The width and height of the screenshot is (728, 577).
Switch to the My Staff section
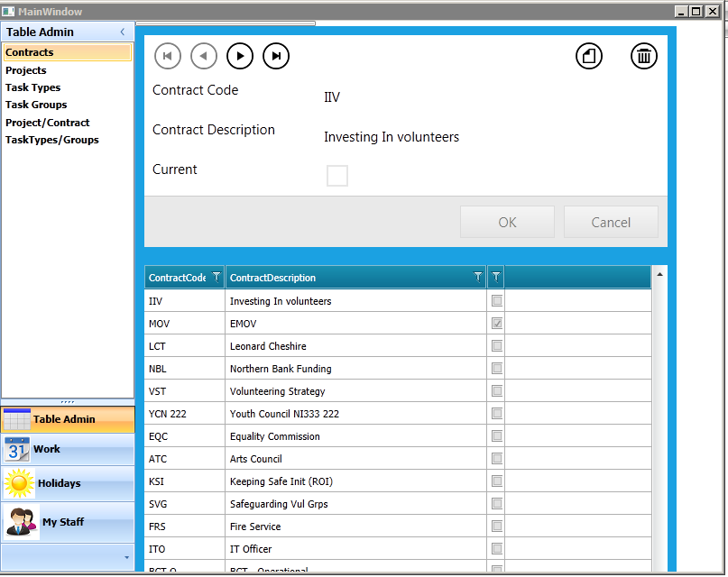pyautogui.click(x=68, y=522)
